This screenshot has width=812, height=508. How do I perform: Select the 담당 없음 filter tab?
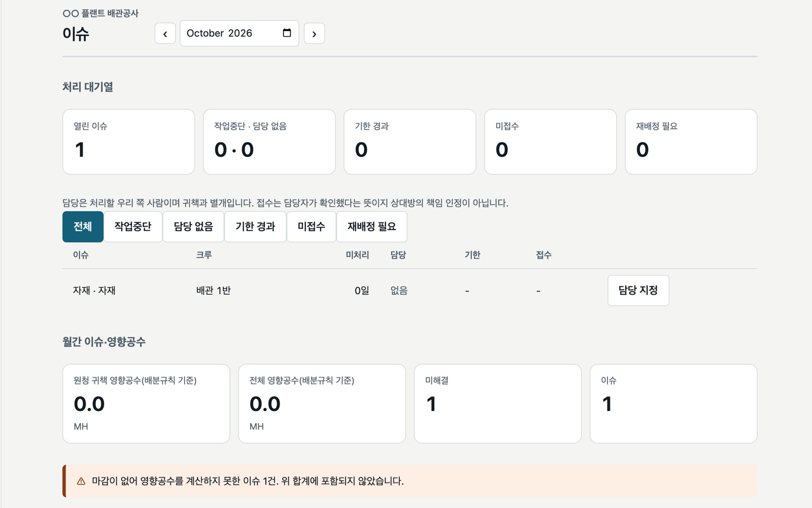click(193, 227)
